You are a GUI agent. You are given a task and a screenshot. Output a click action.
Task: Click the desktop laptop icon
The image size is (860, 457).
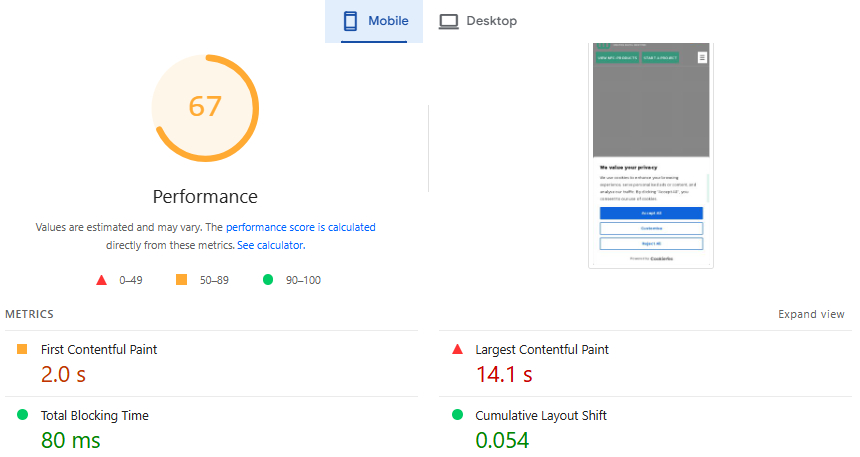point(449,21)
